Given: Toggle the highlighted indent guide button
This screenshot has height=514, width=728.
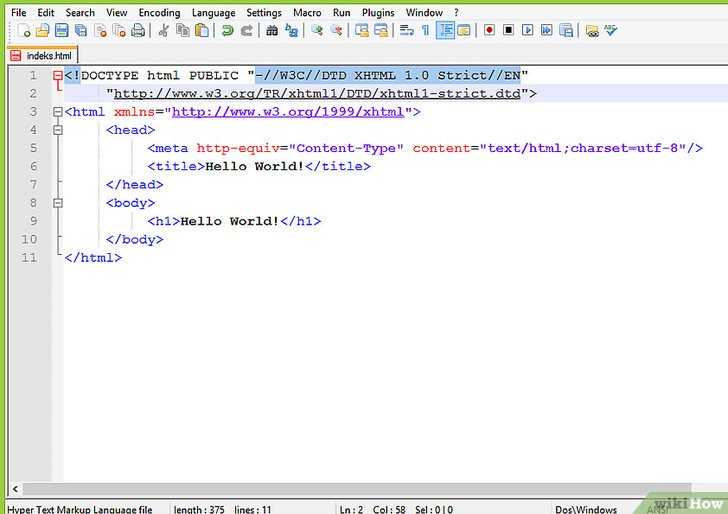Looking at the screenshot, I should 445,31.
